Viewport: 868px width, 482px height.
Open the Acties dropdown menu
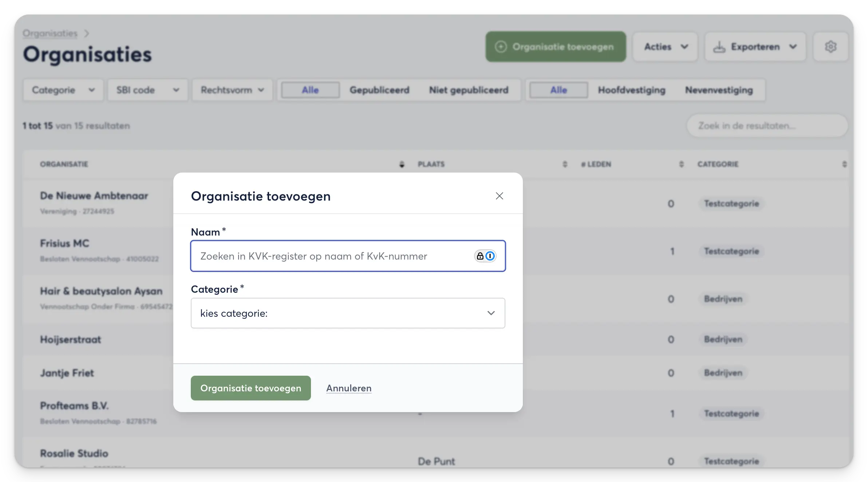pos(665,47)
